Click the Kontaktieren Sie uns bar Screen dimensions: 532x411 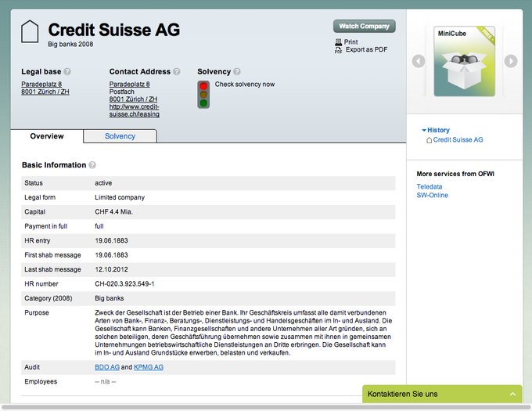pyautogui.click(x=442, y=394)
